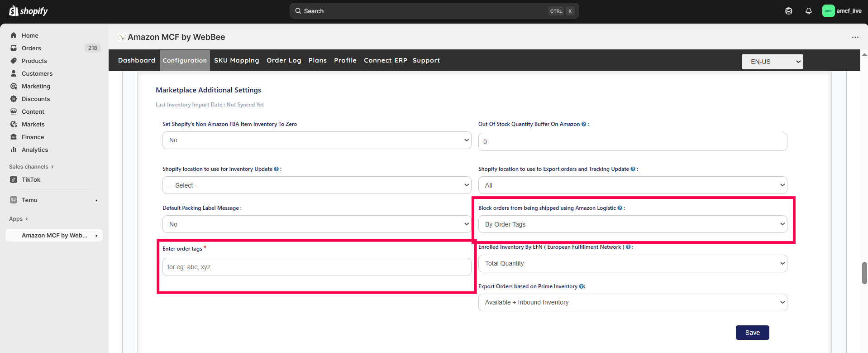Click help icon beside Block orders label

(x=620, y=208)
